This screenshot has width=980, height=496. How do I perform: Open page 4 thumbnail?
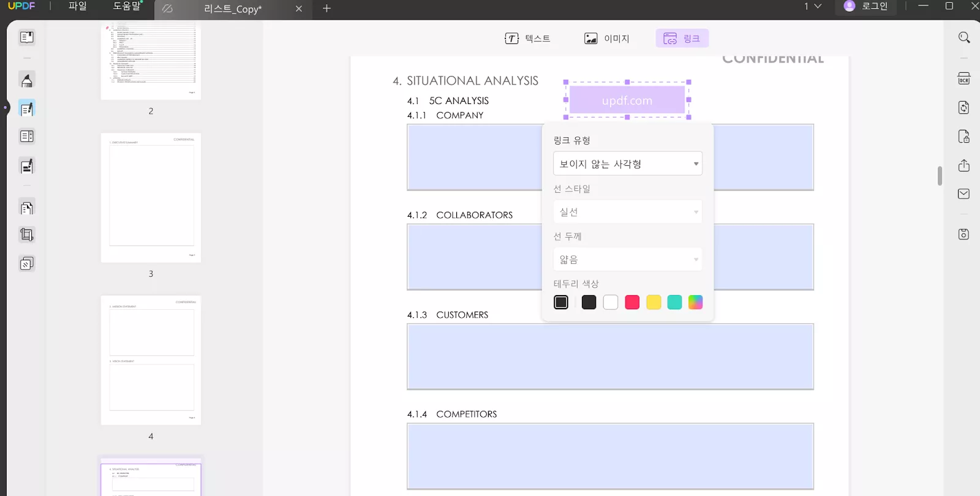click(x=151, y=361)
